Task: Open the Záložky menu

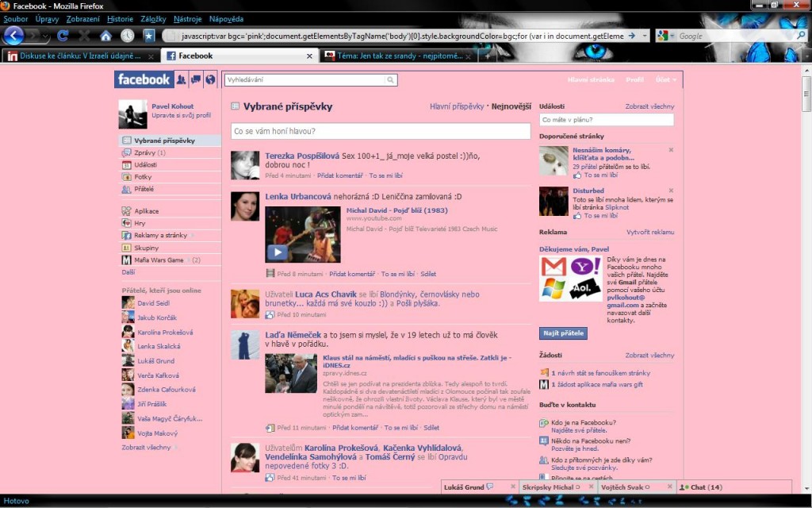Action: pos(153,19)
